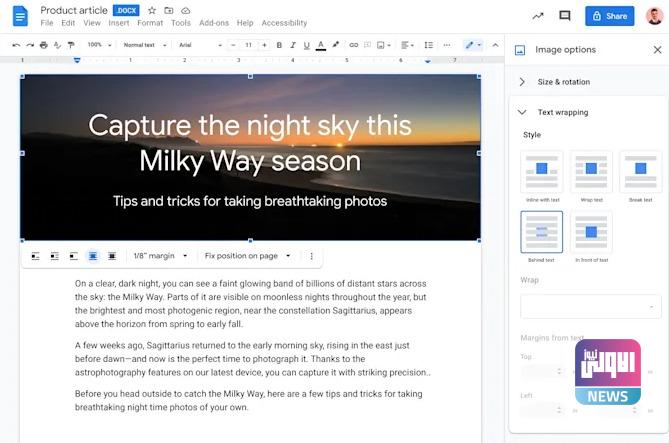
Task: Click the font size field showing 11
Action: 248,45
